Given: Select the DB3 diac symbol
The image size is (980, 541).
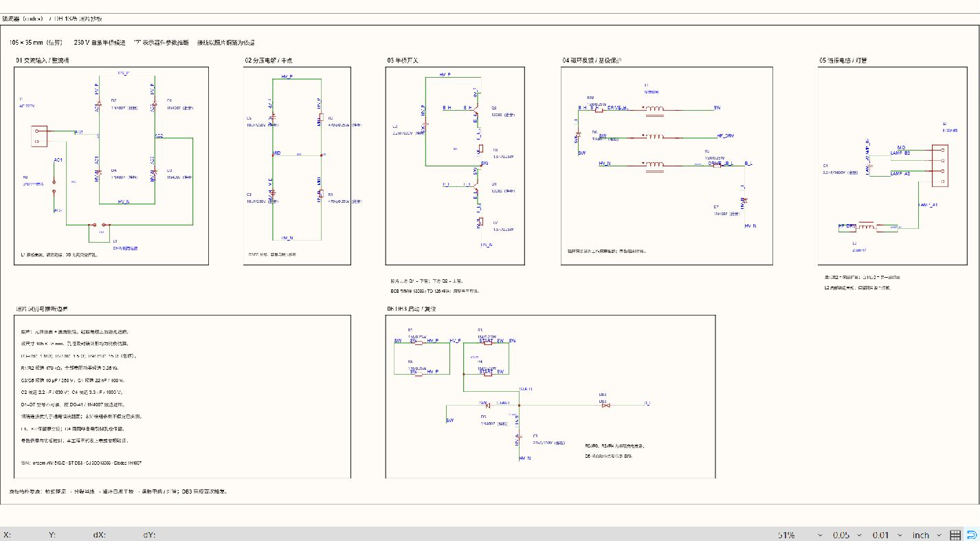Looking at the screenshot, I should point(605,406).
